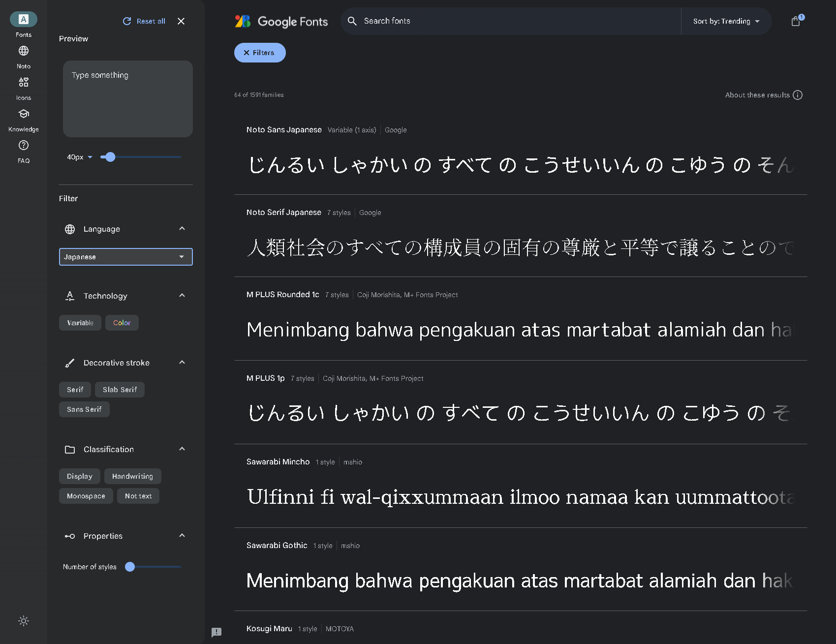Open the Fonts section in sidebar
The width and height of the screenshot is (836, 644).
click(x=23, y=25)
